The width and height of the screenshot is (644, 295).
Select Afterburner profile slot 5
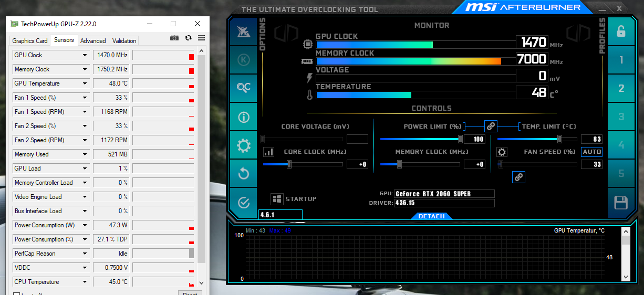pyautogui.click(x=621, y=174)
